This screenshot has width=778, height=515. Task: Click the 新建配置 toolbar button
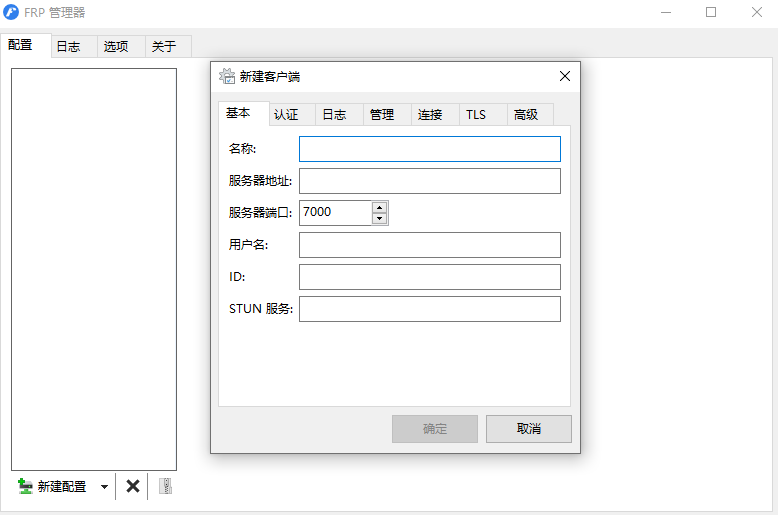coord(52,486)
